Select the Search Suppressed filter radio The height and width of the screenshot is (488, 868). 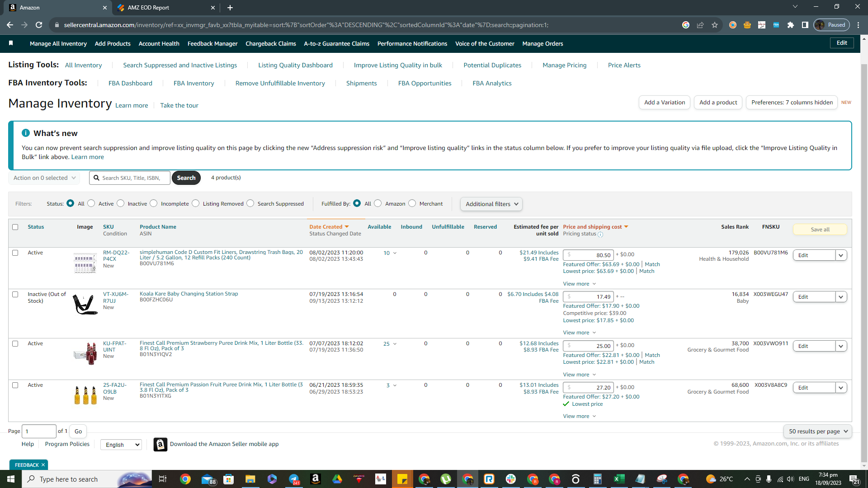[250, 203]
